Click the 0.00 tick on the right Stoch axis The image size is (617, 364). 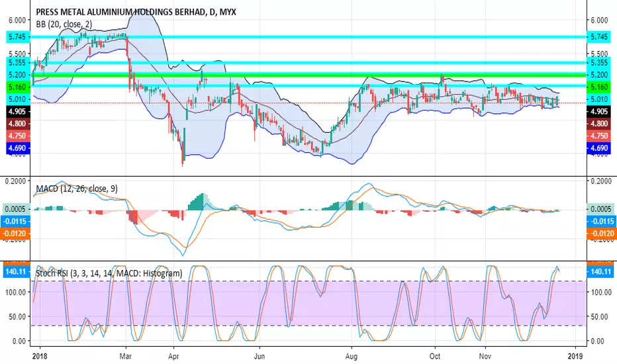[x=598, y=341]
